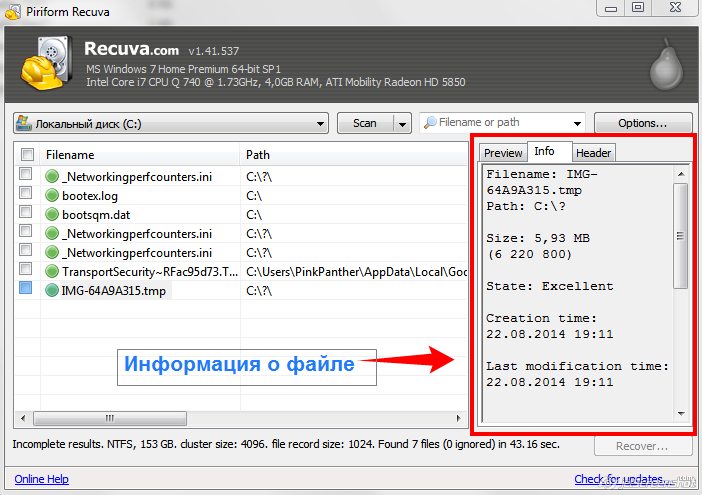Click the green status dot for TransportSecurity file
This screenshot has height=495, width=702.
pos(52,271)
